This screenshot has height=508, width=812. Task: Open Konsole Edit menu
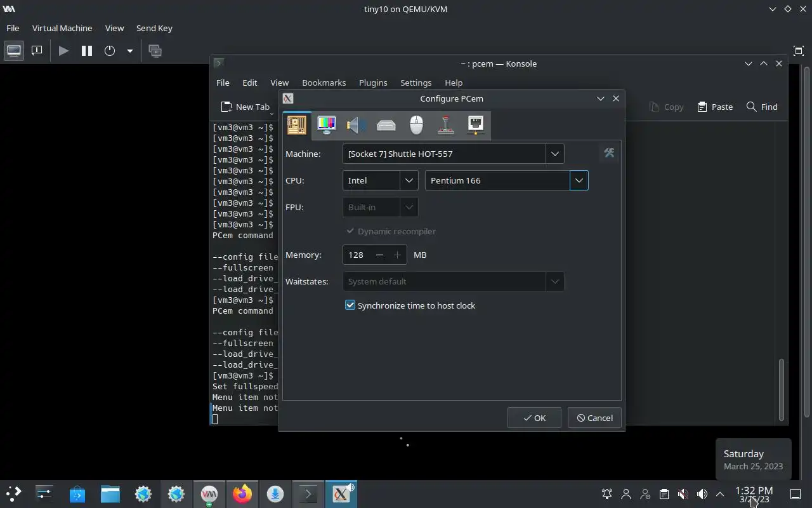tap(250, 83)
